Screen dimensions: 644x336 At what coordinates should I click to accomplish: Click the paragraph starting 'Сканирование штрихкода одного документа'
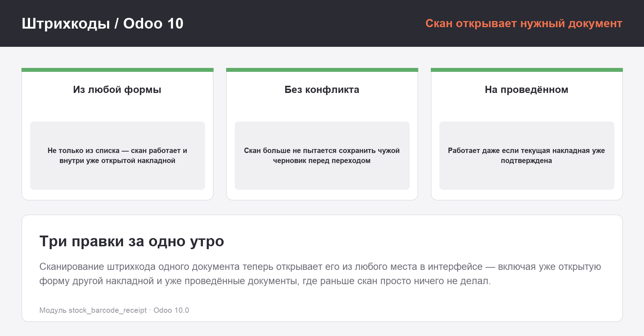[320, 274]
